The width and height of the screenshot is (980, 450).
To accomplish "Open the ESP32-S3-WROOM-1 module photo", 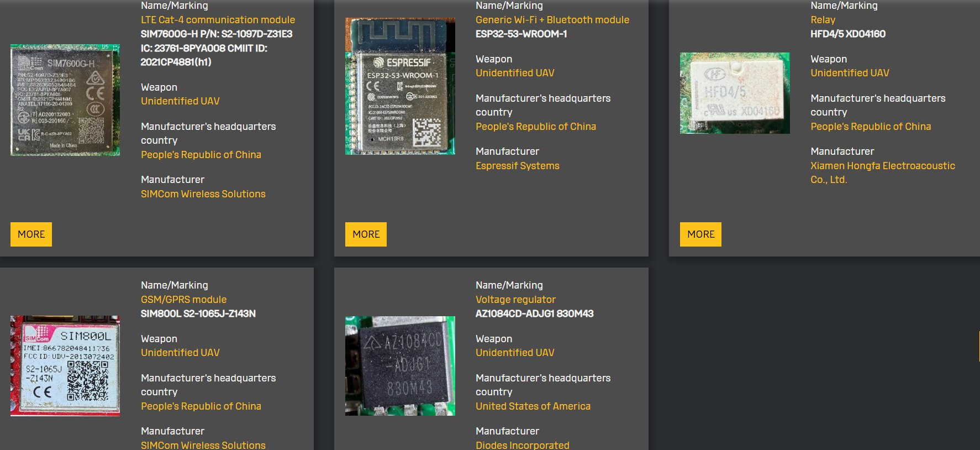I will click(400, 86).
